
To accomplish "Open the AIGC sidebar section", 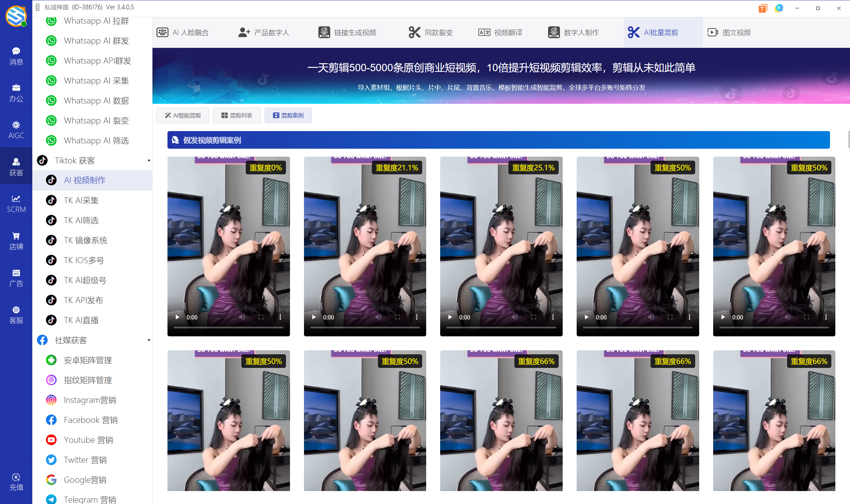I will click(x=16, y=130).
